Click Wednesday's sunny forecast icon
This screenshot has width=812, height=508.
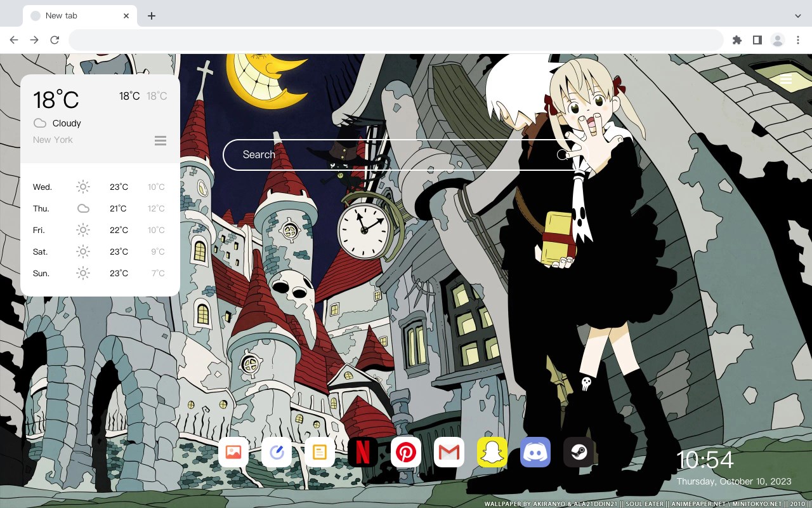(83, 187)
